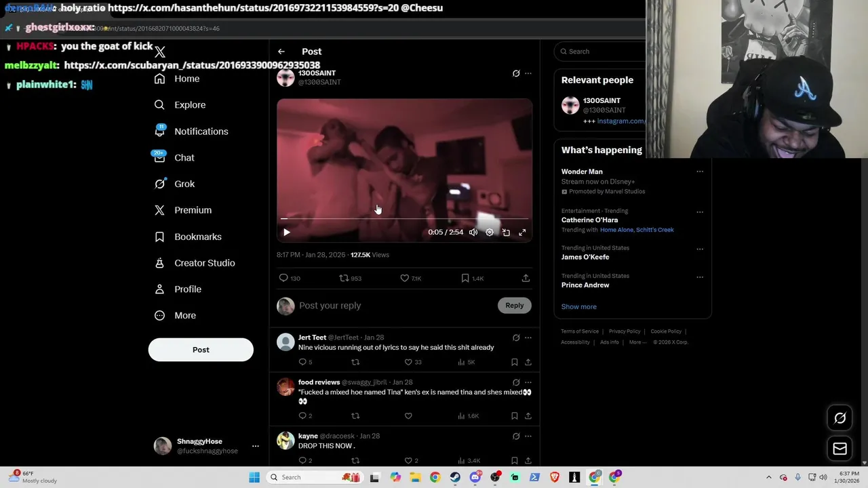Open Chat in the sidebar
The image size is (868, 488).
174,158
